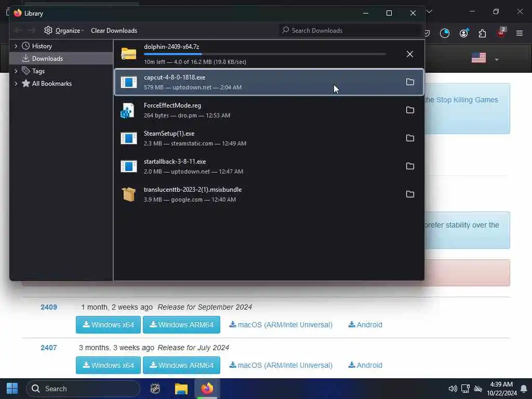Open File Explorer from taskbar

pyautogui.click(x=181, y=389)
